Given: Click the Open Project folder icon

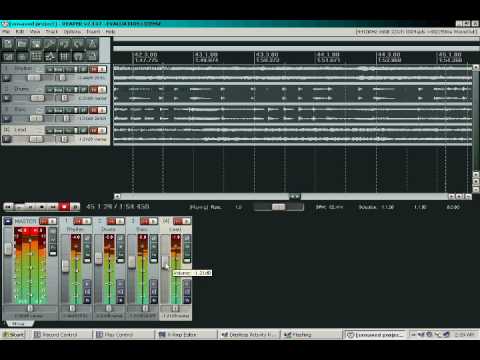Looking at the screenshot, I should pos(22,44).
